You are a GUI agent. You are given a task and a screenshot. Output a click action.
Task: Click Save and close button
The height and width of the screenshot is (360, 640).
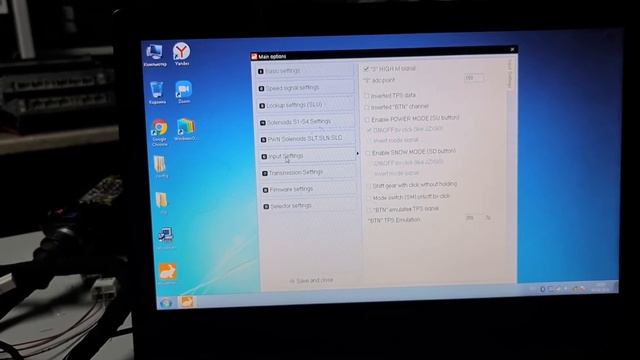(311, 280)
